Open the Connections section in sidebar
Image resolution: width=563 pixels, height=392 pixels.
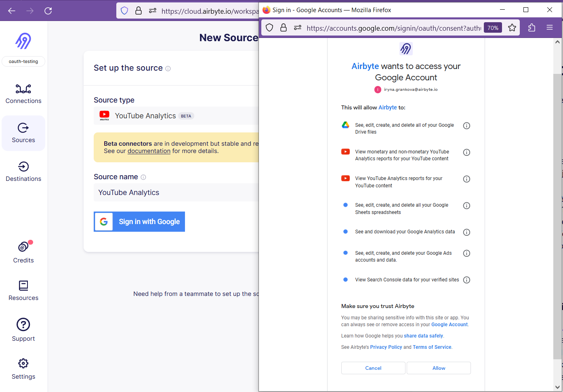[x=23, y=94]
